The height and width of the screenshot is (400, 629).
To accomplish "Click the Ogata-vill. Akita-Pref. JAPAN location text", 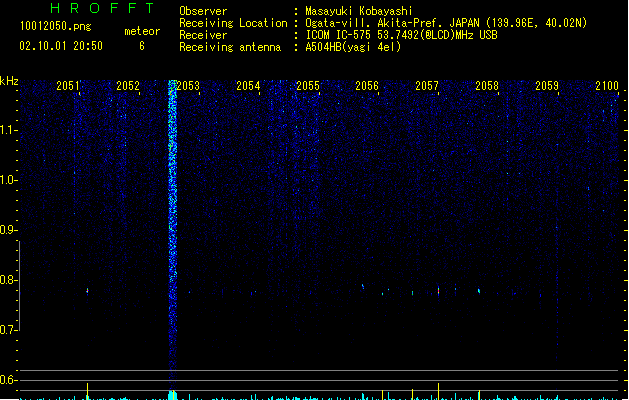I will [446, 23].
